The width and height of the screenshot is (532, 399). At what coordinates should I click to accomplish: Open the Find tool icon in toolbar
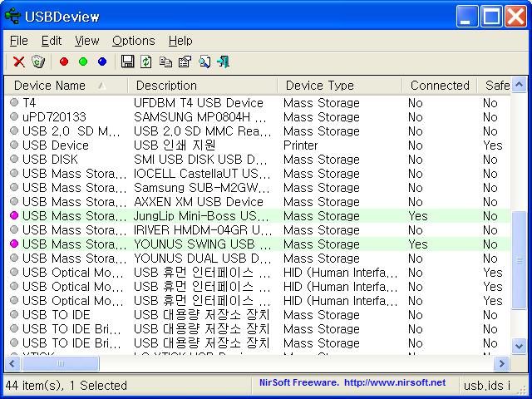point(204,62)
